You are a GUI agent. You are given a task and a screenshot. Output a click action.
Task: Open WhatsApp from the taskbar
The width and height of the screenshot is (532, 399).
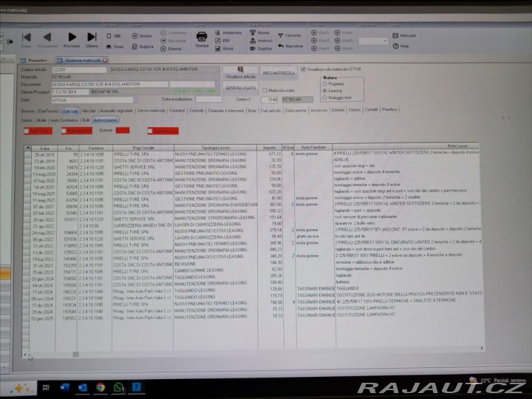(119, 387)
